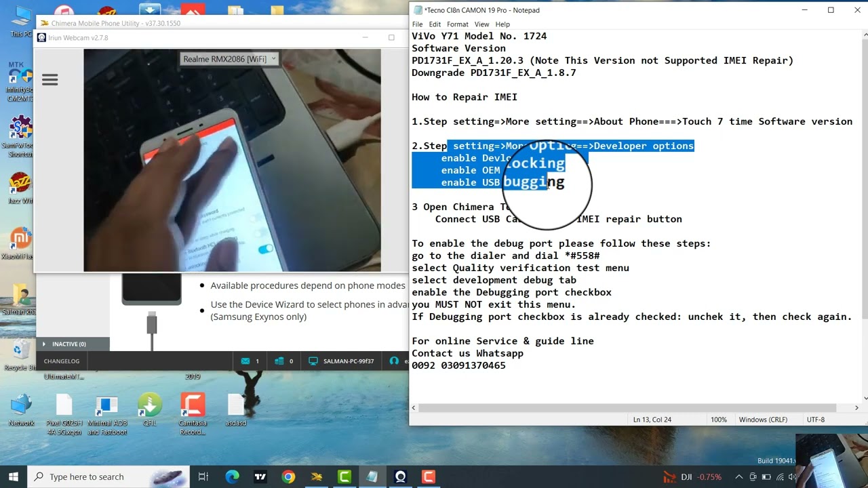Click the Iriun Webcam title bar icon
The width and height of the screenshot is (868, 488).
coord(42,38)
